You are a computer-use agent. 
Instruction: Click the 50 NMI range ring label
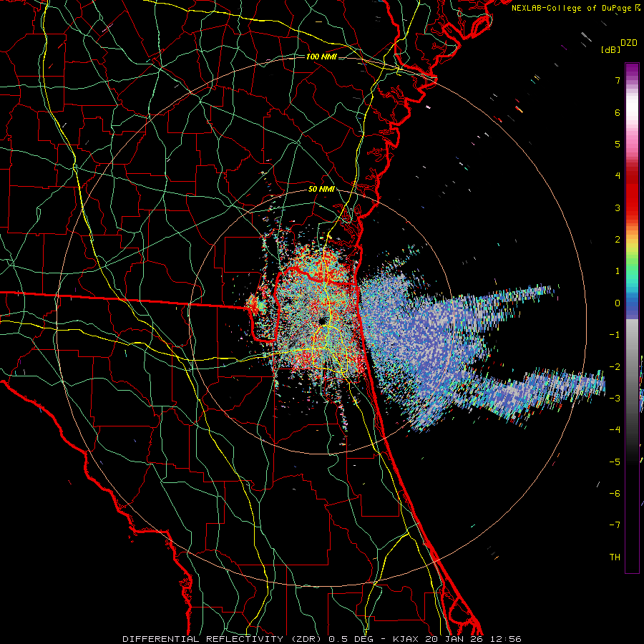[321, 190]
